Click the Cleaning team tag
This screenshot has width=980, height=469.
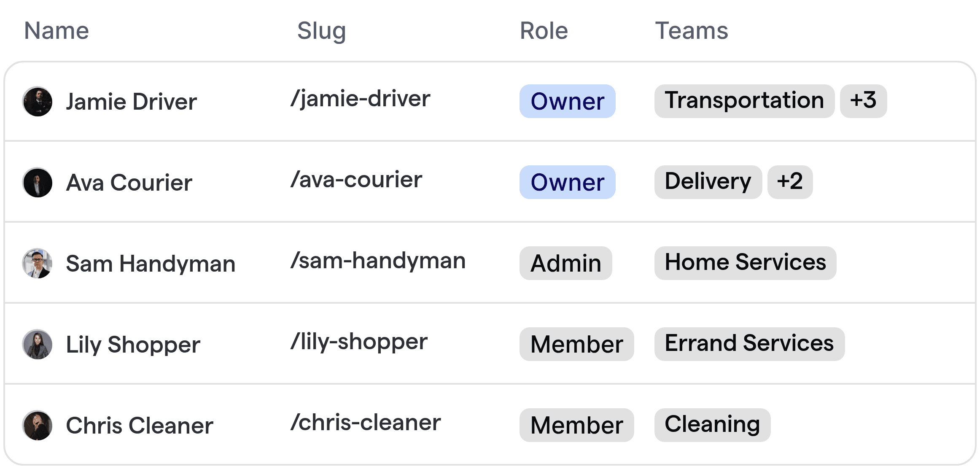(712, 425)
